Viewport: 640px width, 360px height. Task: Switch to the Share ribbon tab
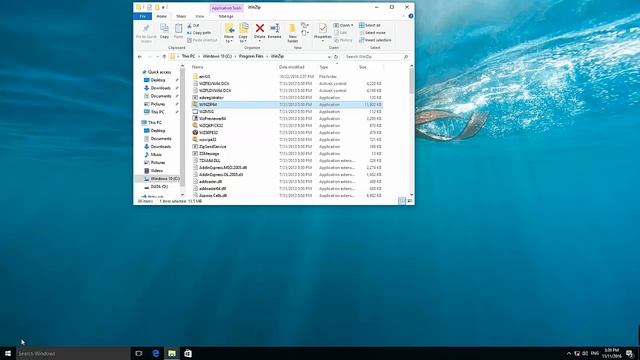point(181,16)
